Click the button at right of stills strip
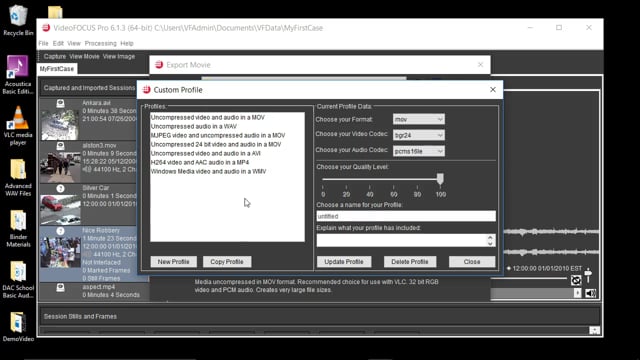This screenshot has height=360, width=640. pos(594,330)
